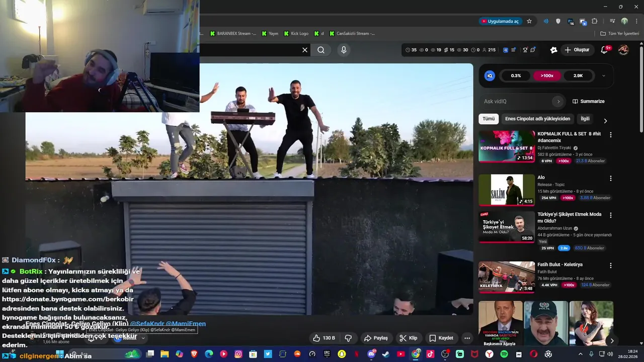Open the Chrome three-dot menu
This screenshot has height=362, width=644.
point(636,21)
